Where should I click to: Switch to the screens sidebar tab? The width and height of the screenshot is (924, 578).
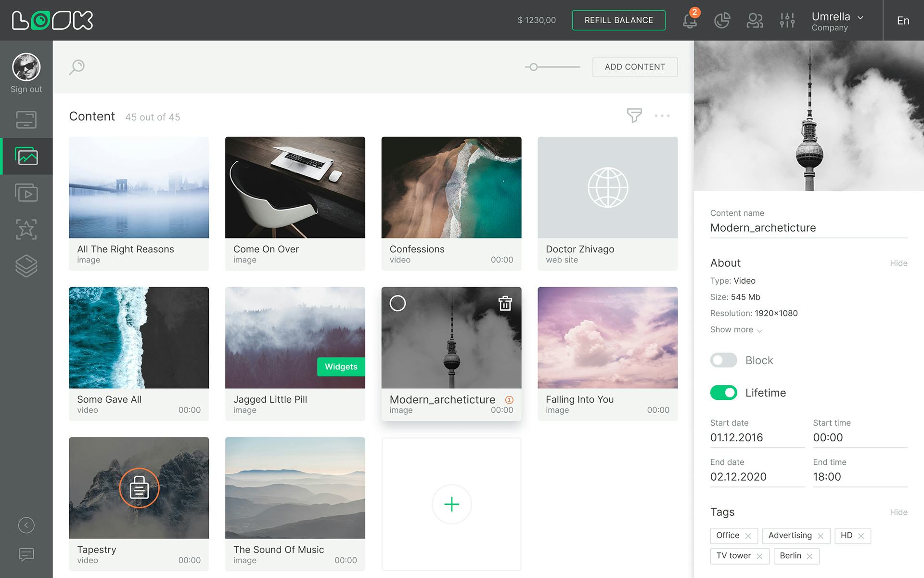(x=26, y=120)
